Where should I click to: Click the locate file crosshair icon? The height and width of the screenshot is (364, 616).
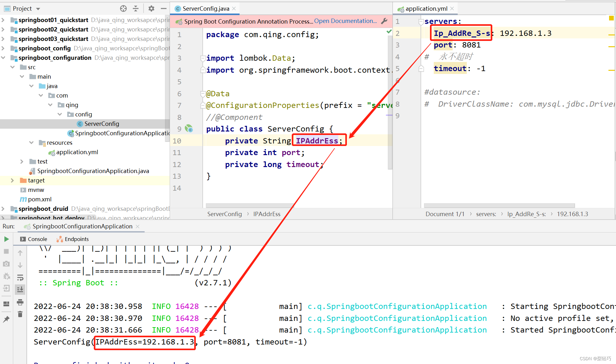(123, 8)
